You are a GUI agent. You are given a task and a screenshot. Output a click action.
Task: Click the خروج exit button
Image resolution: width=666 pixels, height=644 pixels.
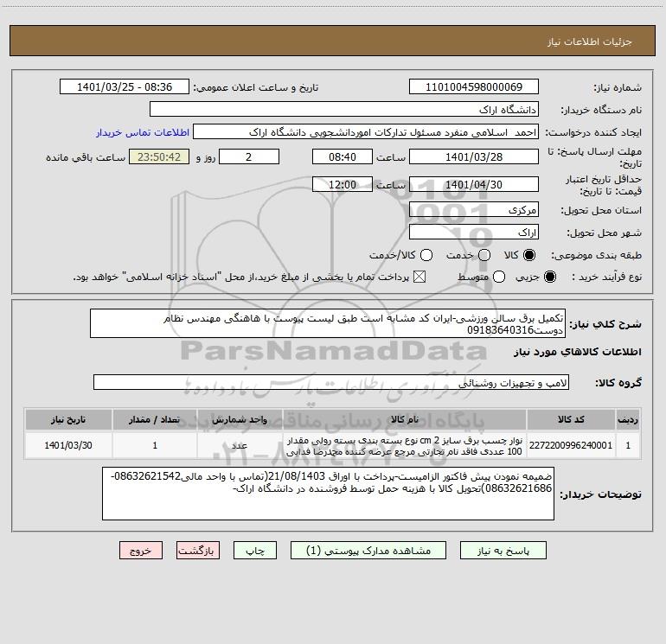point(141,551)
